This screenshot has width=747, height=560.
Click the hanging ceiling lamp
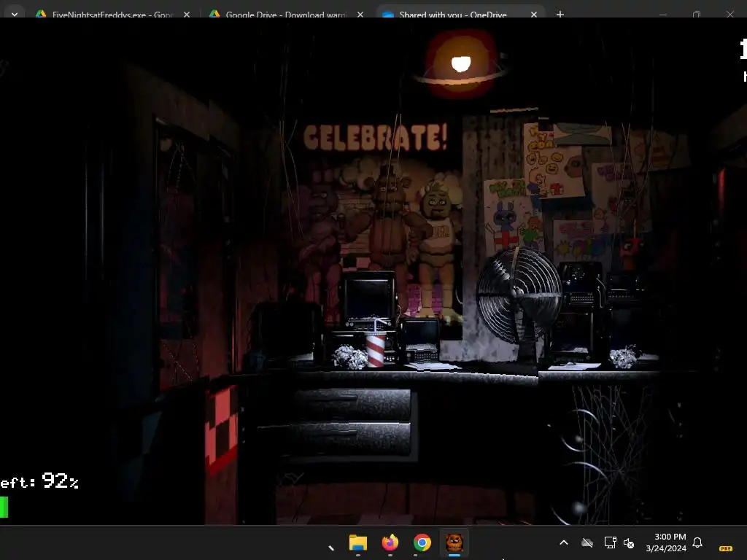coord(461,63)
